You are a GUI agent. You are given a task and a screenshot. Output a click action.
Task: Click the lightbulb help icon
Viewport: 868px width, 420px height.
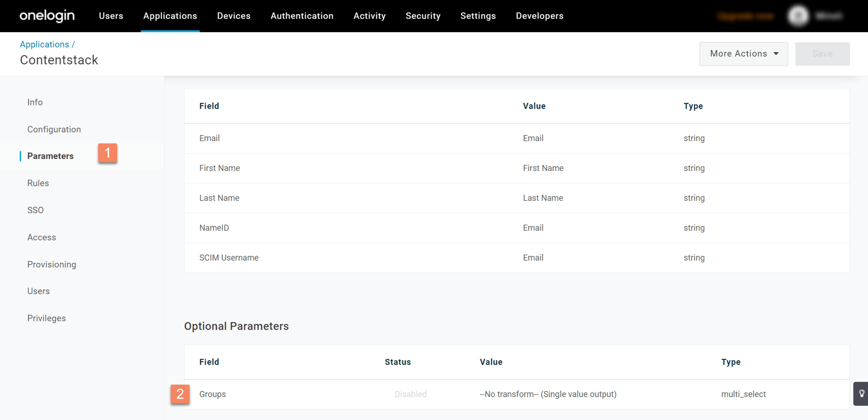coord(861,393)
